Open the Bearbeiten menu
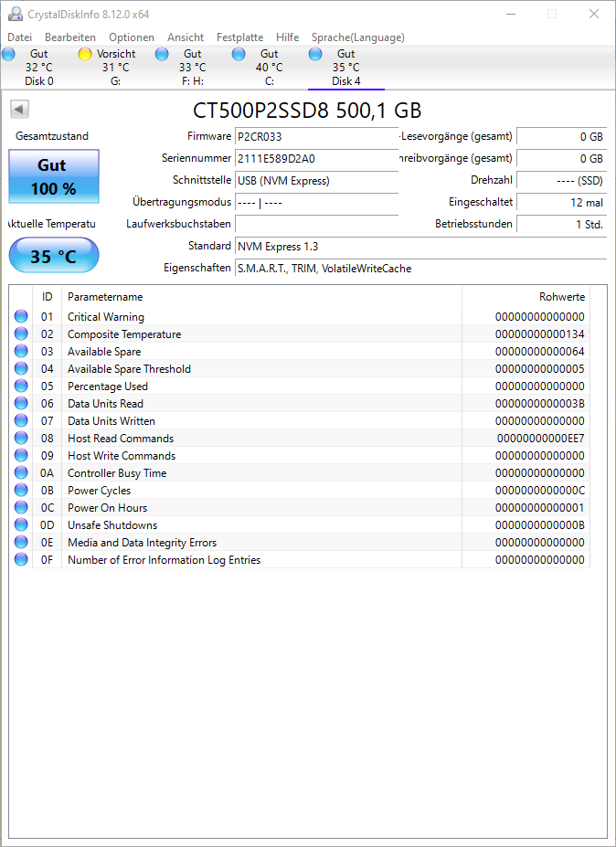The width and height of the screenshot is (616, 847). tap(70, 37)
